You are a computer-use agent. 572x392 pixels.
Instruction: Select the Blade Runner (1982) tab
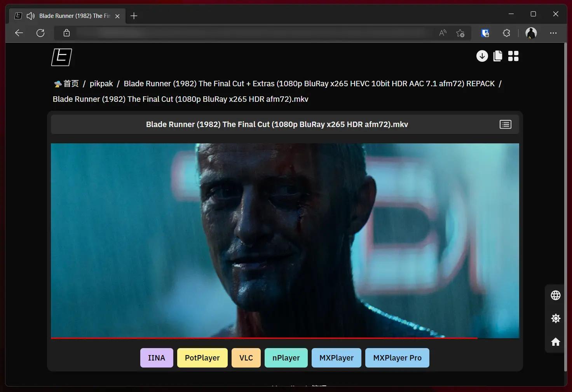pos(68,16)
